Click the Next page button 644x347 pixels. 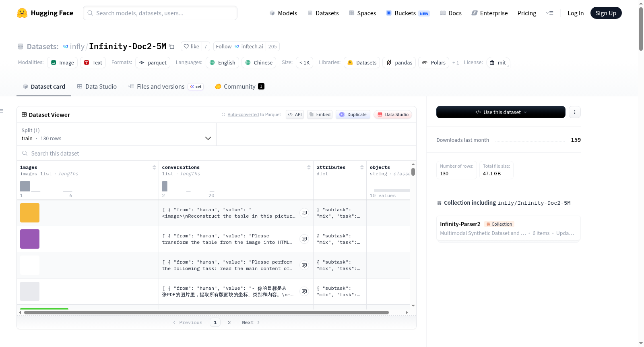click(x=251, y=322)
